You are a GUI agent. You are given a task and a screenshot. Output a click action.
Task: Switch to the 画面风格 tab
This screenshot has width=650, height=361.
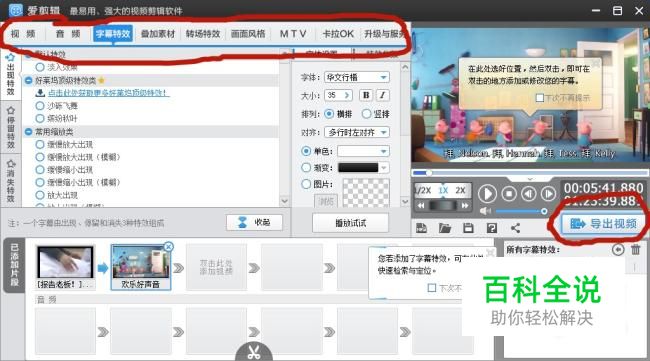click(248, 34)
